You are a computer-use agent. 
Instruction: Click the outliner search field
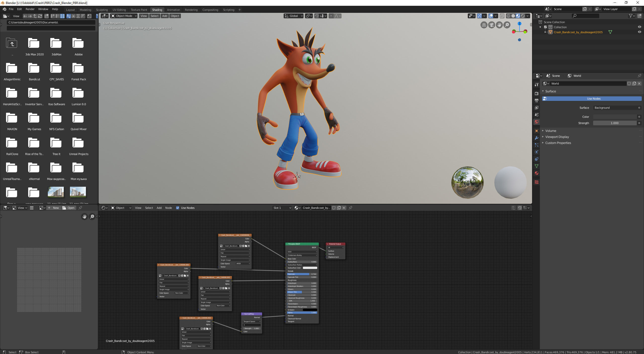tap(585, 16)
